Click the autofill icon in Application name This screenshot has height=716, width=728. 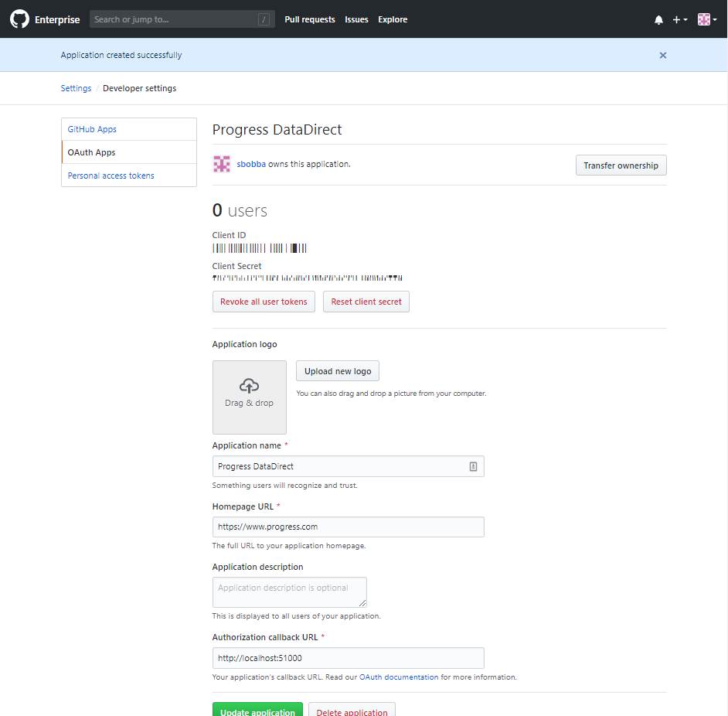(473, 466)
